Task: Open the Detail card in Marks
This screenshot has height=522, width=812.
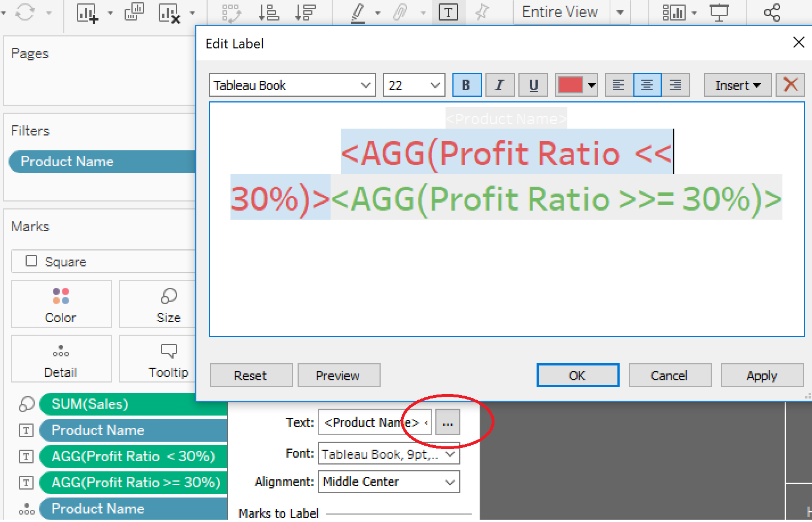Action: [61, 359]
